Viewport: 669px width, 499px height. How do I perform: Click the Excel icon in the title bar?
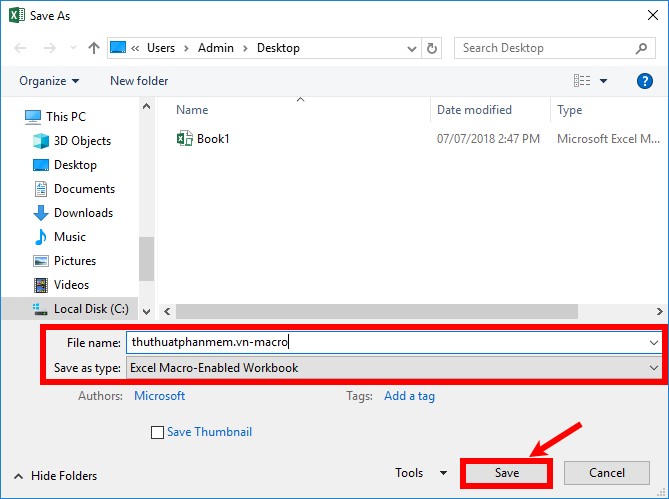(17, 15)
